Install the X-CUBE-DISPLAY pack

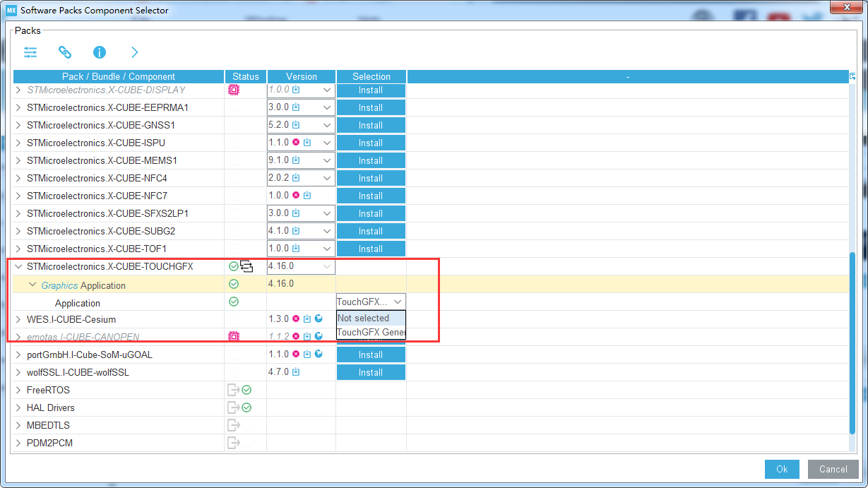(x=371, y=90)
